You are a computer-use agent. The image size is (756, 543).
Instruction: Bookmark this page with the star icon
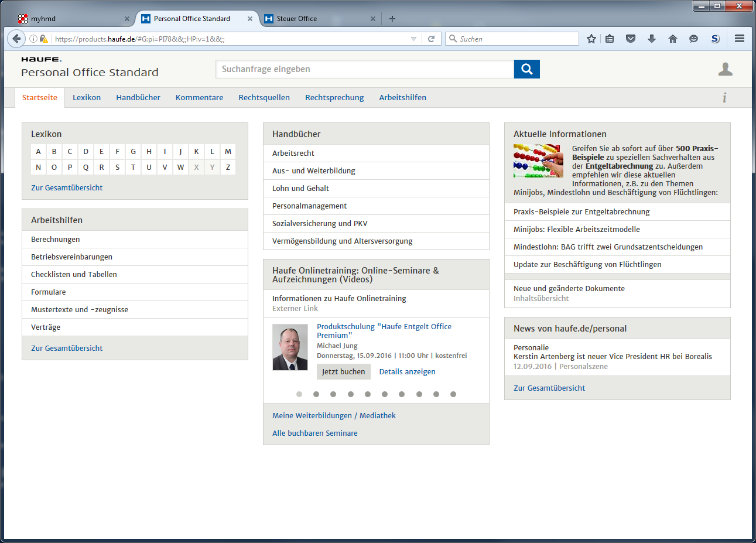[591, 39]
